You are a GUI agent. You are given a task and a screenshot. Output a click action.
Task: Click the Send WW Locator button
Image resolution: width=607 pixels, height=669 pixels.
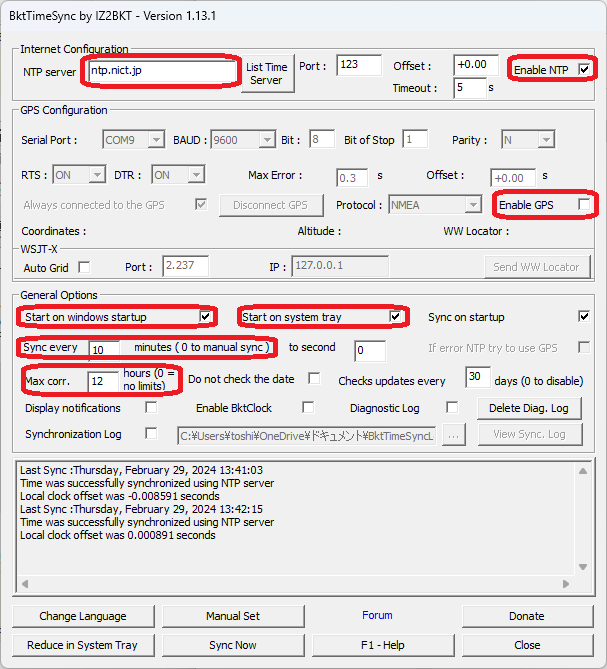[x=537, y=267]
